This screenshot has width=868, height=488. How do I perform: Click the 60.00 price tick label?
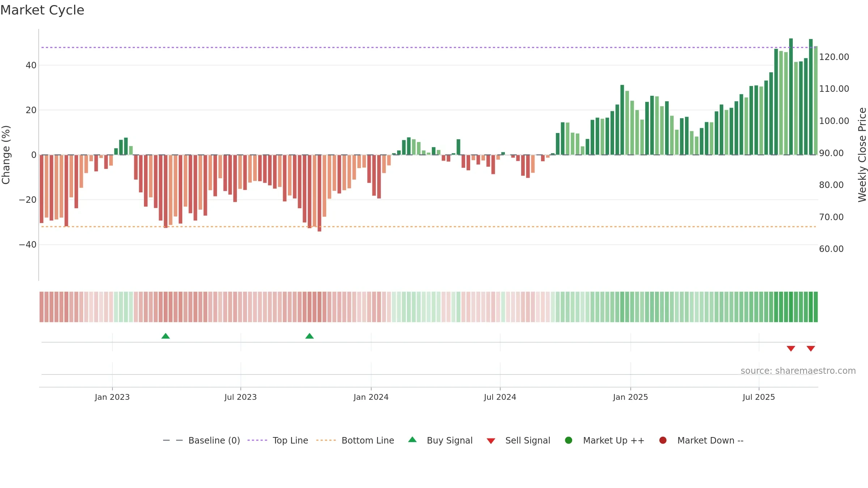(831, 249)
